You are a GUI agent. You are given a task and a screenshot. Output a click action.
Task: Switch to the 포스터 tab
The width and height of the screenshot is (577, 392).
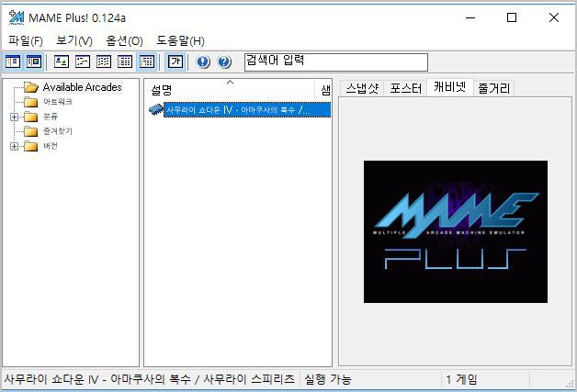point(405,88)
